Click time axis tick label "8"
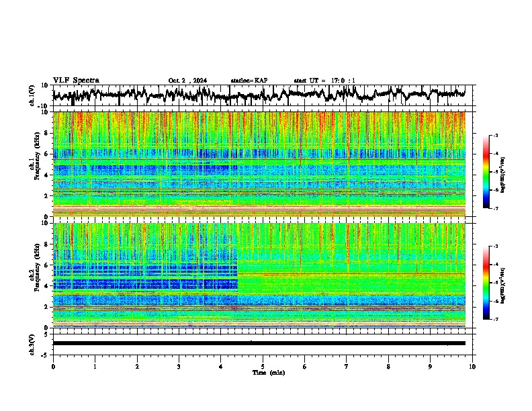 (388, 367)
